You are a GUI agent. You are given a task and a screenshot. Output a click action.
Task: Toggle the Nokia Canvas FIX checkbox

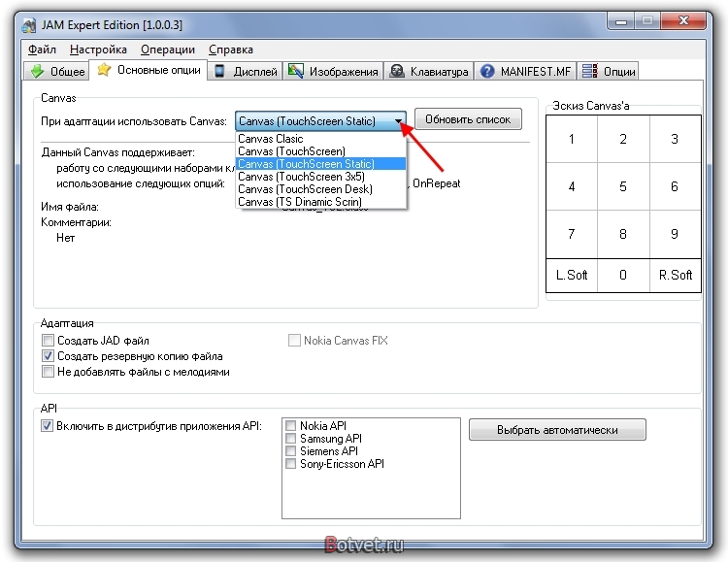point(294,340)
